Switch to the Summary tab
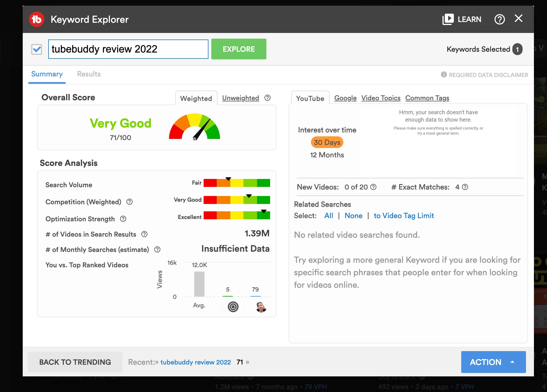 [47, 74]
